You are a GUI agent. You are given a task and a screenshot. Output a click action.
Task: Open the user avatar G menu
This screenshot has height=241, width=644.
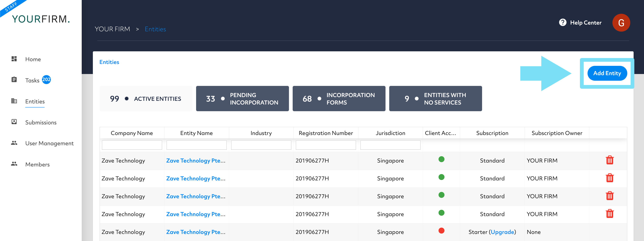[621, 23]
